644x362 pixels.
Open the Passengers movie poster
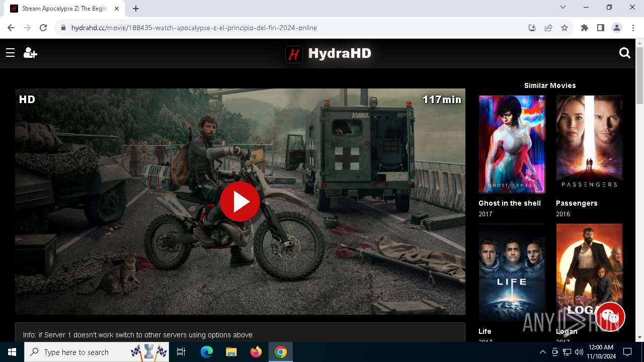click(589, 144)
